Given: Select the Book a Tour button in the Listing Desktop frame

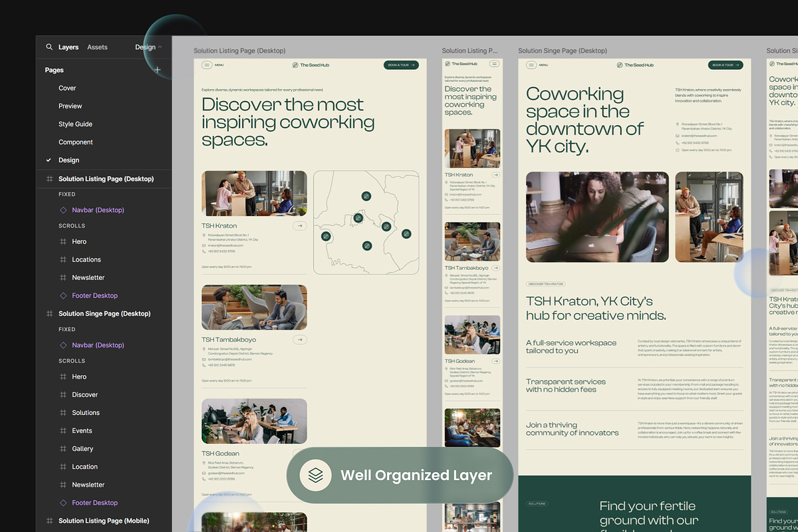Looking at the screenshot, I should (x=401, y=65).
